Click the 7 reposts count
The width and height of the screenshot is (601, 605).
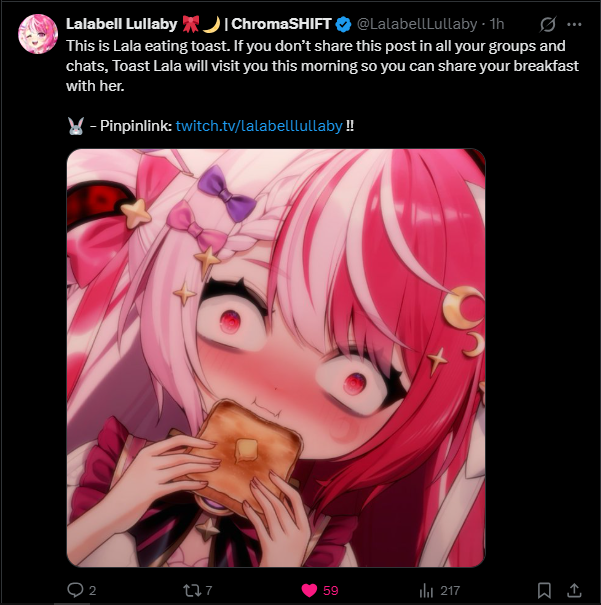tap(208, 590)
